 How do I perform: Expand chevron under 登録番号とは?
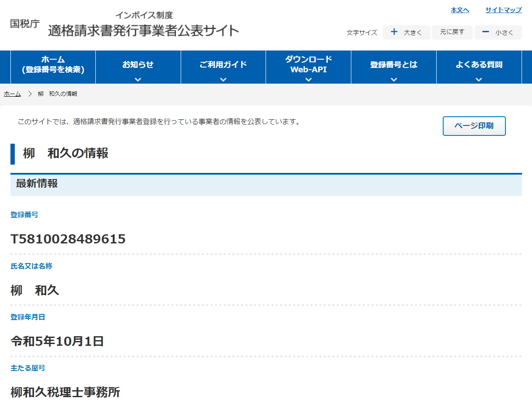tap(394, 79)
